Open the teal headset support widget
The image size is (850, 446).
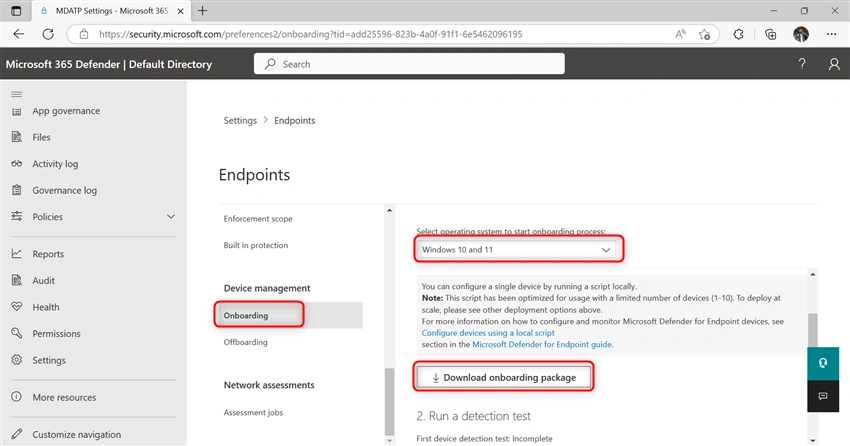click(823, 363)
